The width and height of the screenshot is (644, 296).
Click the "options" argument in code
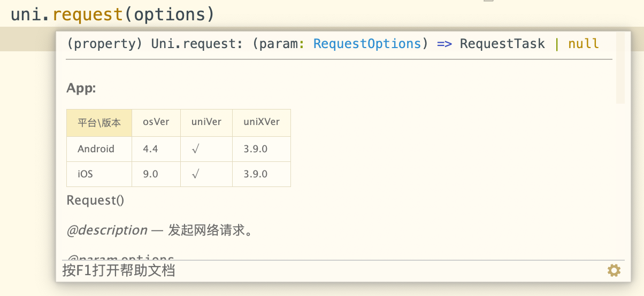(170, 14)
